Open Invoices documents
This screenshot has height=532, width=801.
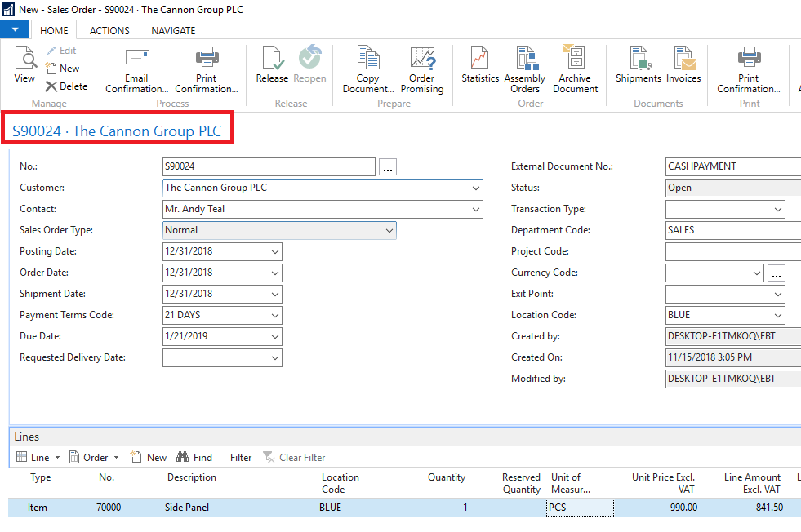click(x=683, y=64)
